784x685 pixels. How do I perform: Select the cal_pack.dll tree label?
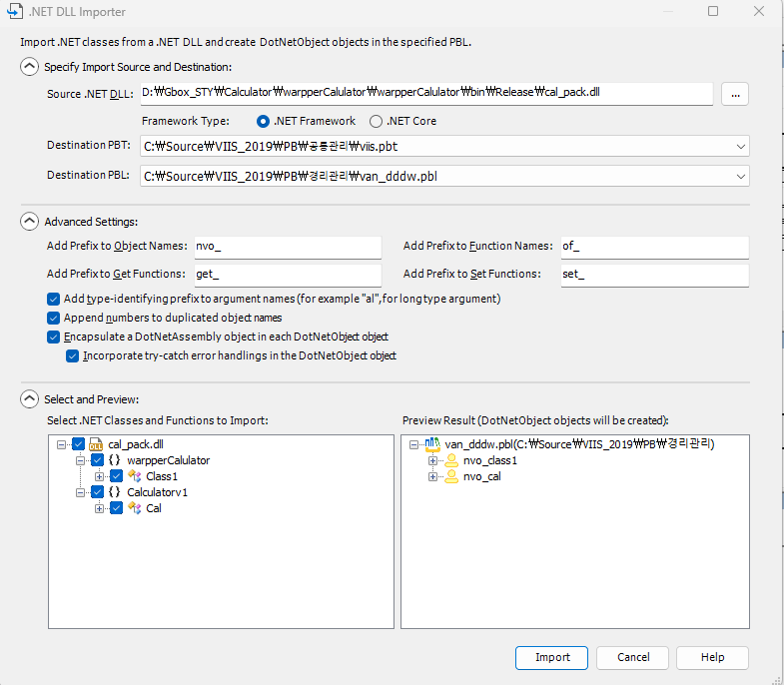(x=136, y=444)
